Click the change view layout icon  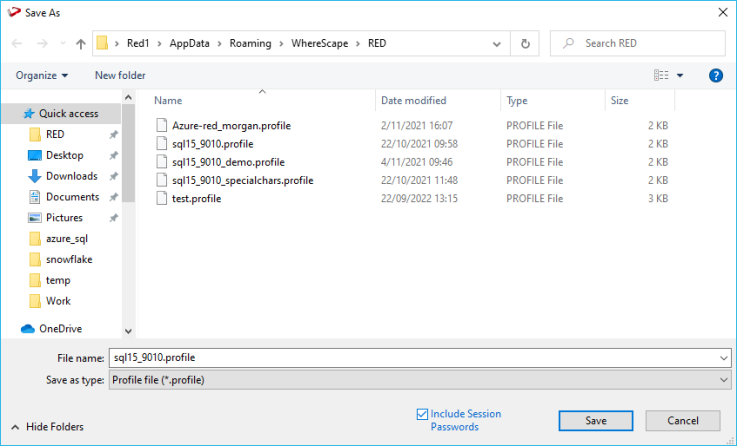661,75
